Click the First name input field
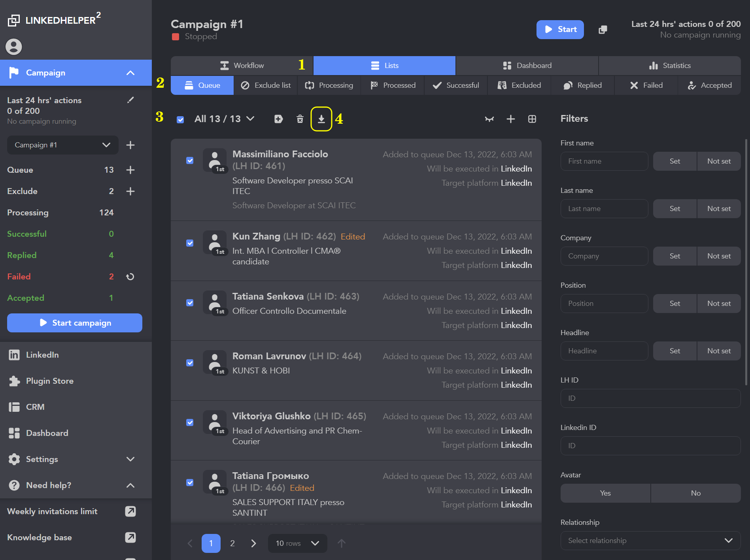The image size is (750, 560). 604,161
